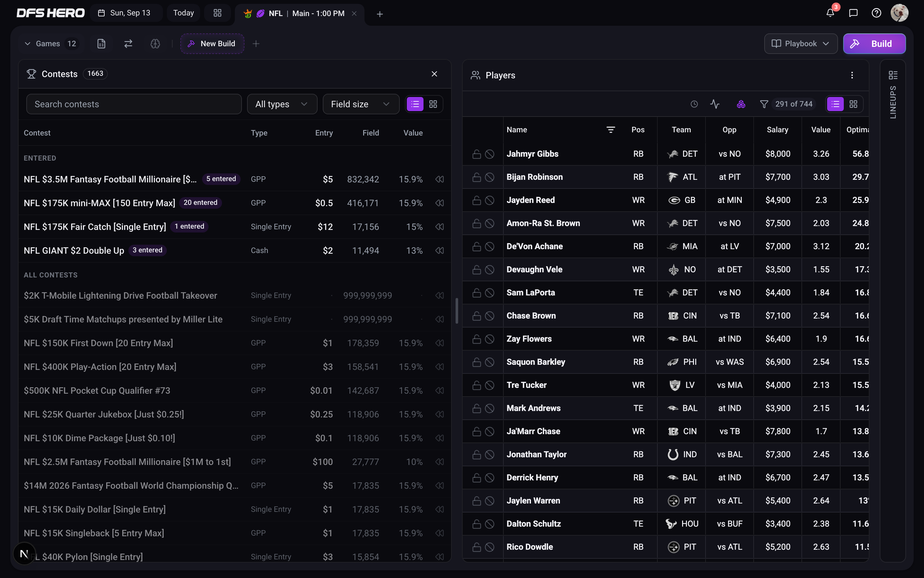
Task: Focus the Search contests field
Action: pyautogui.click(x=134, y=104)
